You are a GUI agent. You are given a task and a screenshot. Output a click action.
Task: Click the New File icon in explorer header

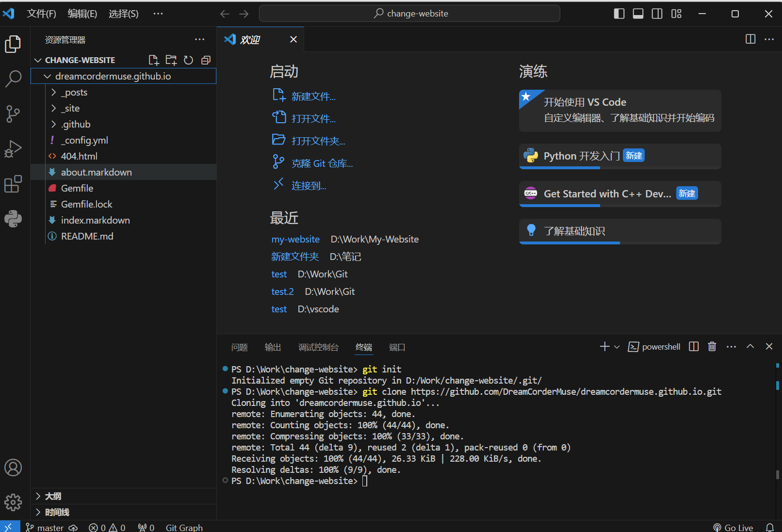[x=153, y=60]
